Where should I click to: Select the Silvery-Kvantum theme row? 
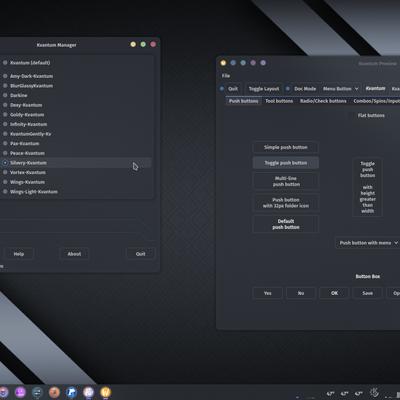click(76, 163)
